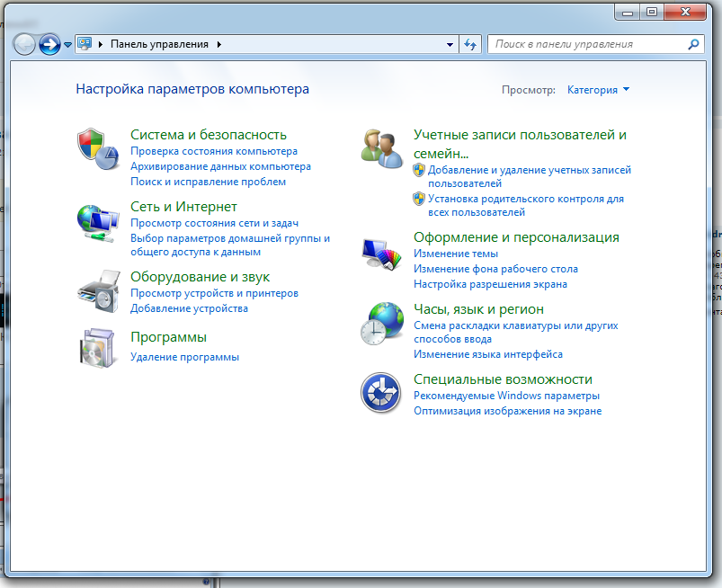Click the search magnifier icon
This screenshot has height=588, width=722.
(693, 44)
